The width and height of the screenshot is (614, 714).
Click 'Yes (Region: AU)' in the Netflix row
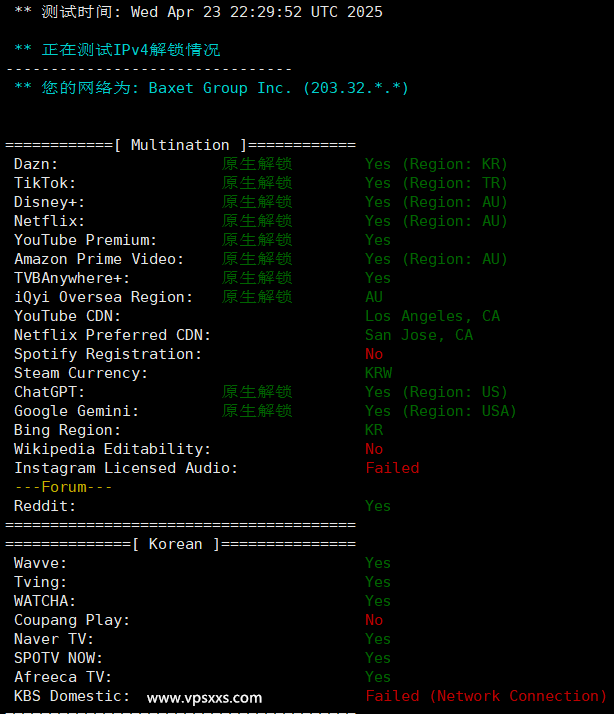coord(436,221)
